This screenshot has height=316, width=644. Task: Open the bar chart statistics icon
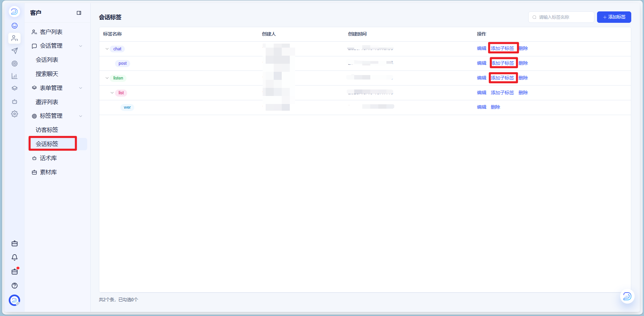click(x=14, y=76)
